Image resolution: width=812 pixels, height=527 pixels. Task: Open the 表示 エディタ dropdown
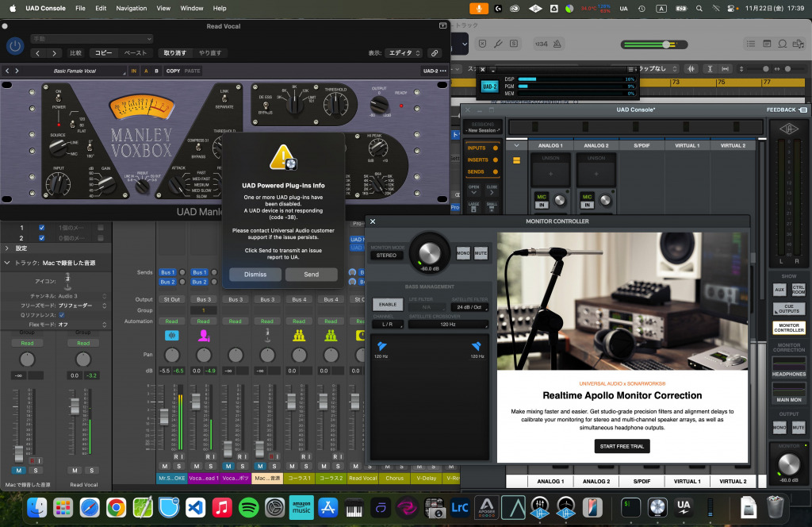pos(404,53)
